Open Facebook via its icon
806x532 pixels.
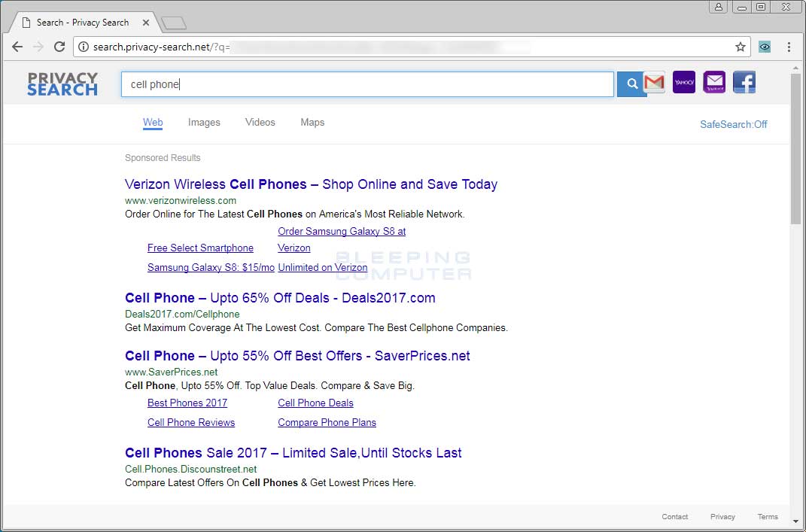(744, 82)
